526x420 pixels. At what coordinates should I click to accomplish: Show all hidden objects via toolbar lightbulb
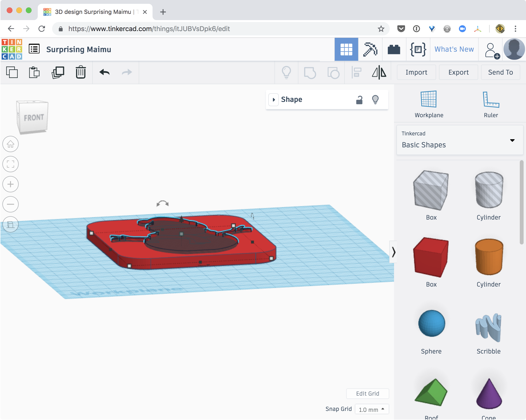(x=286, y=72)
